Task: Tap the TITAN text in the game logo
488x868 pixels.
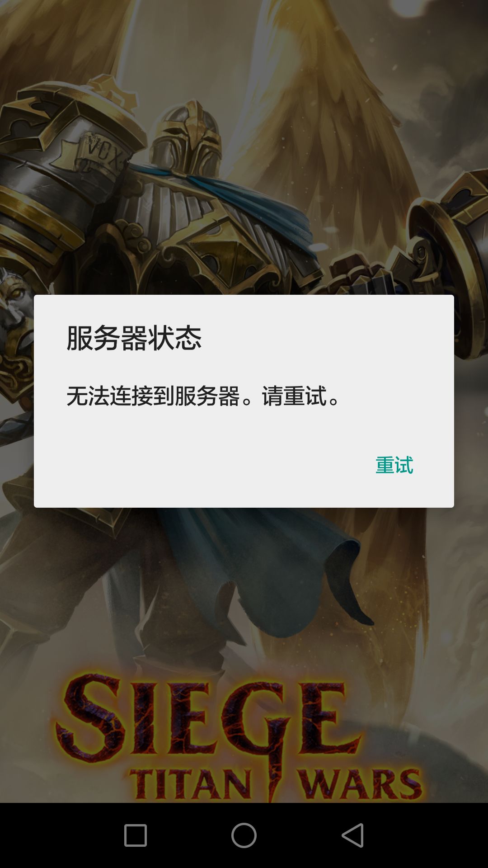Action: coord(190,784)
